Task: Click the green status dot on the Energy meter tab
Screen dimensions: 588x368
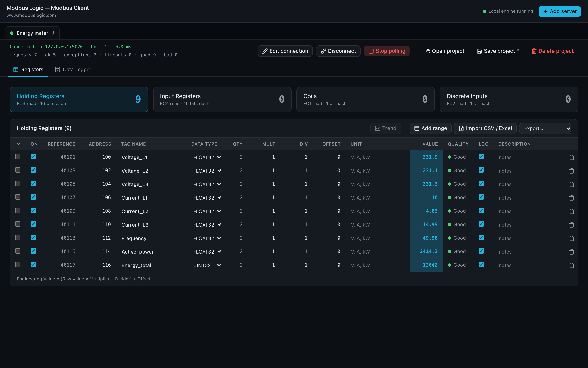Action: (x=12, y=33)
